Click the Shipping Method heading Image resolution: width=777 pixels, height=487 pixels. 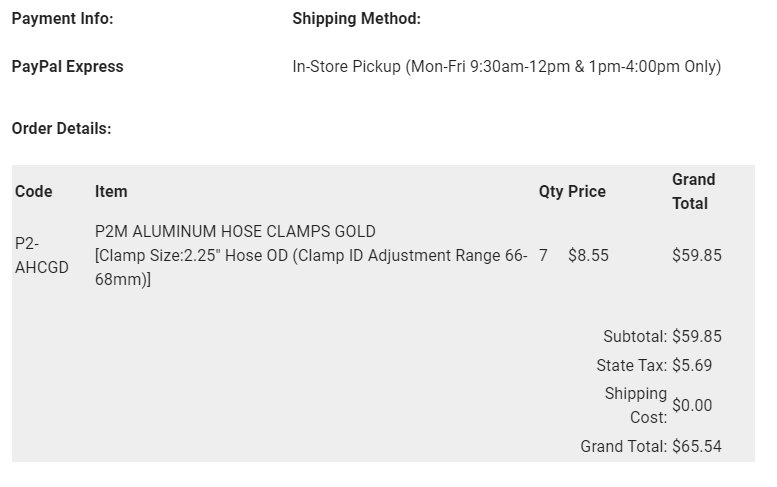[356, 19]
